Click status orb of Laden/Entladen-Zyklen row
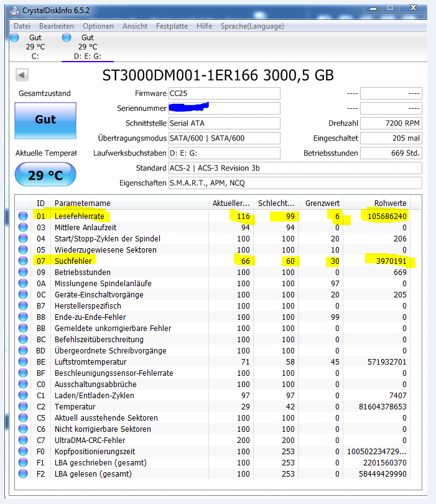This screenshot has height=504, width=436. (23, 395)
